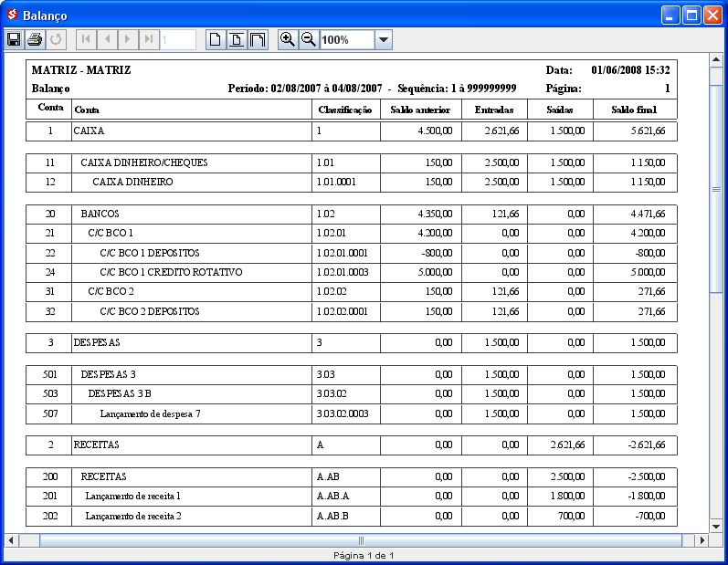Image resolution: width=728 pixels, height=565 pixels.
Task: Open the zoom percentage dropdown
Action: (384, 39)
